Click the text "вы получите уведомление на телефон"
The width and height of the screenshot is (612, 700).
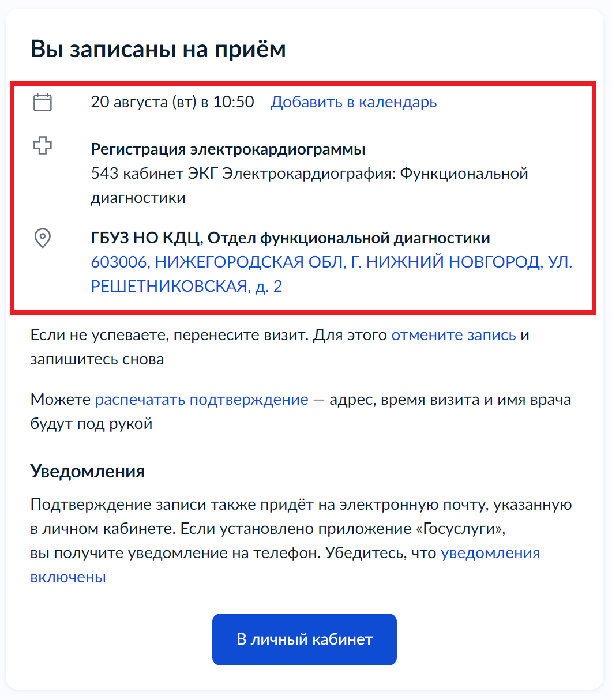click(x=174, y=554)
